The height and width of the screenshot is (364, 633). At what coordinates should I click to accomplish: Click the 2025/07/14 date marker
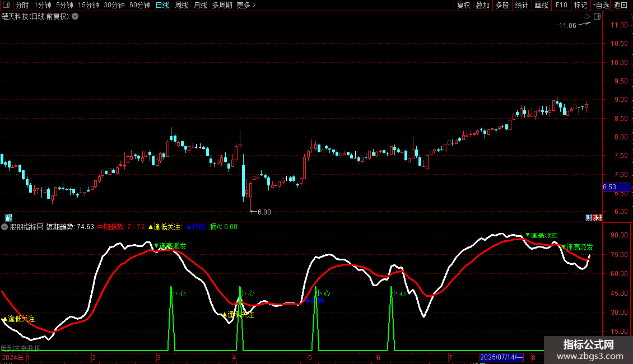pos(501,357)
